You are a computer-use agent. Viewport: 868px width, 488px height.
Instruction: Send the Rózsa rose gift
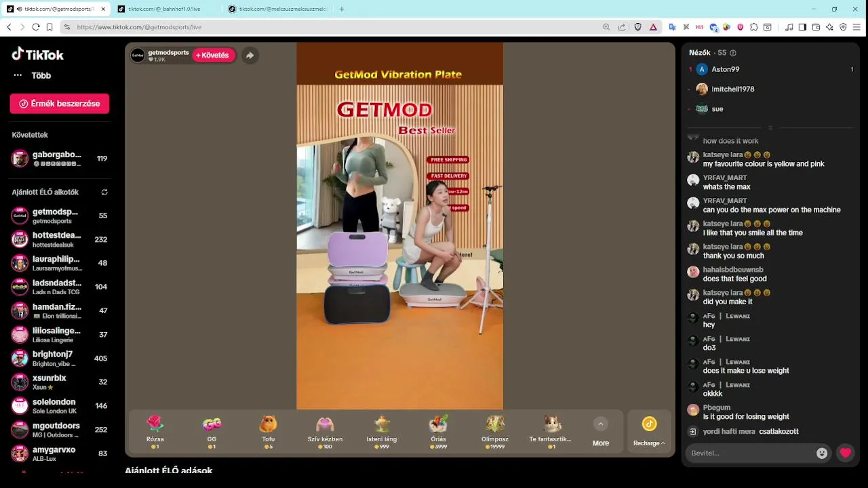pyautogui.click(x=155, y=432)
